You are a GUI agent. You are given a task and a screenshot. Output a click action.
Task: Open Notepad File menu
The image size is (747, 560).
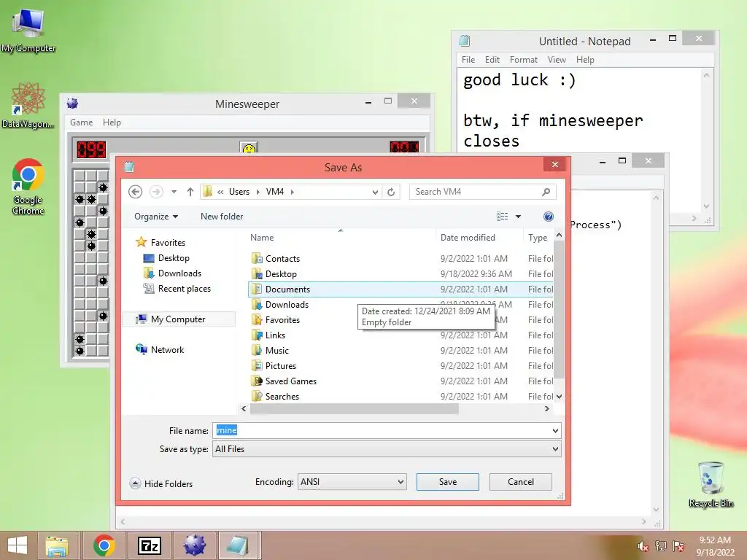tap(468, 60)
